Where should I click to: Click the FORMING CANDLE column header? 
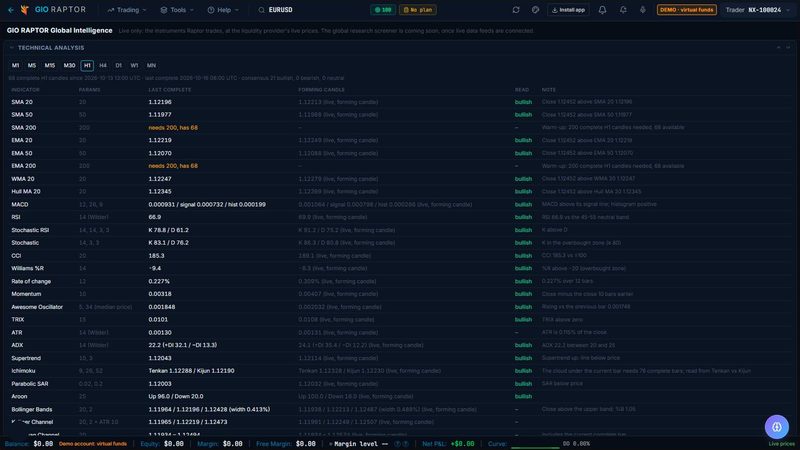pyautogui.click(x=321, y=90)
